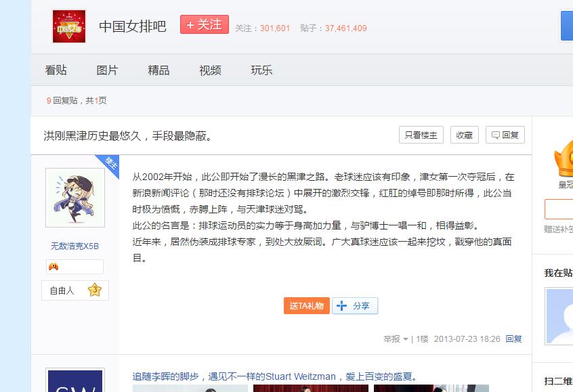Send gift via 送TA礼物 button
This screenshot has width=573, height=392.
tap(307, 306)
